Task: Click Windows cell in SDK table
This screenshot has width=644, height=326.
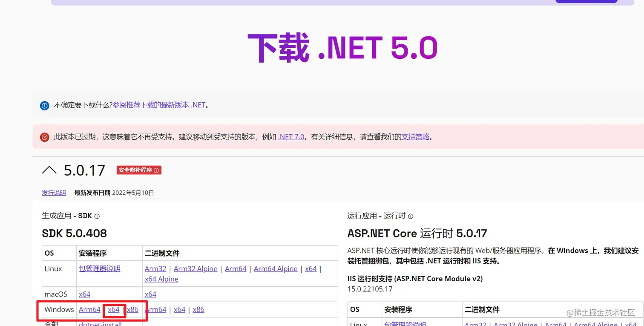Action: click(59, 309)
